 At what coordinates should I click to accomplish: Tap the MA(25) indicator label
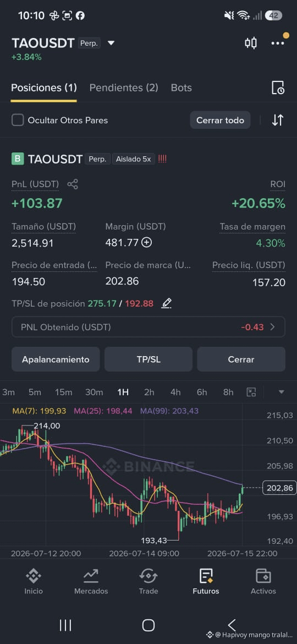pos(103,411)
